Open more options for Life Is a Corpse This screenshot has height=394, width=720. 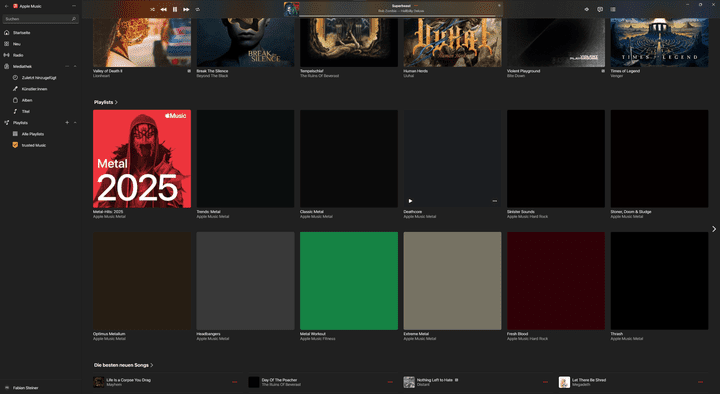click(235, 382)
